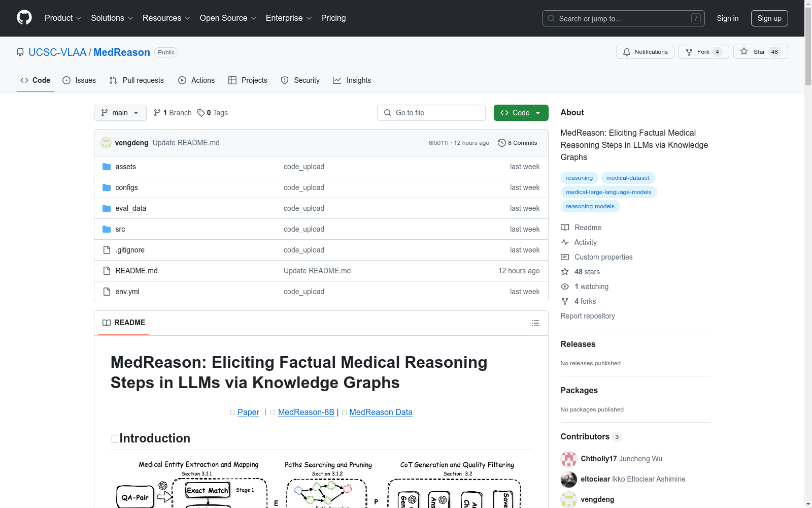Click the Sign up button

[769, 18]
